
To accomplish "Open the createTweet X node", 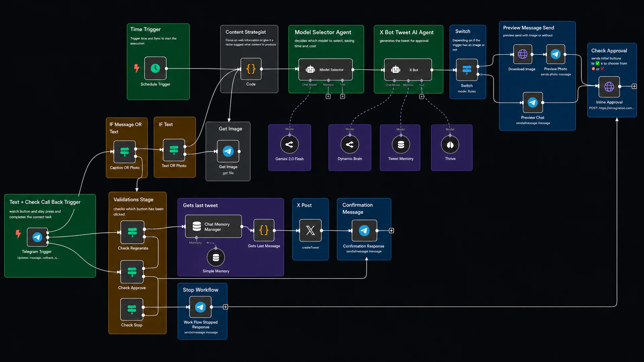I will [310, 230].
